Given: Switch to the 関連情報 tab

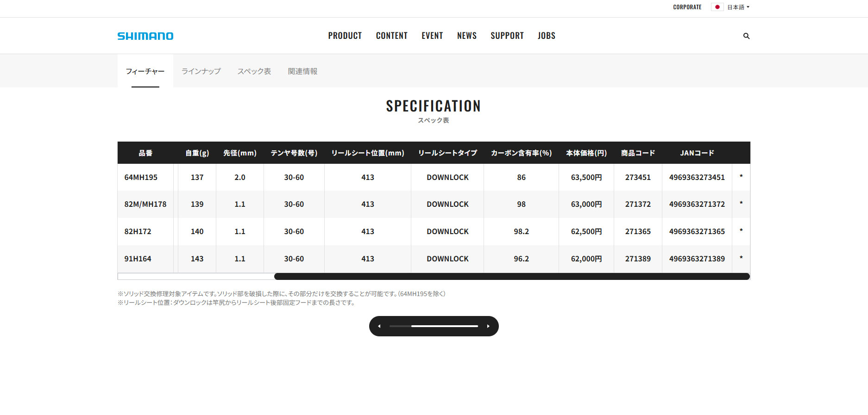Looking at the screenshot, I should [x=303, y=71].
